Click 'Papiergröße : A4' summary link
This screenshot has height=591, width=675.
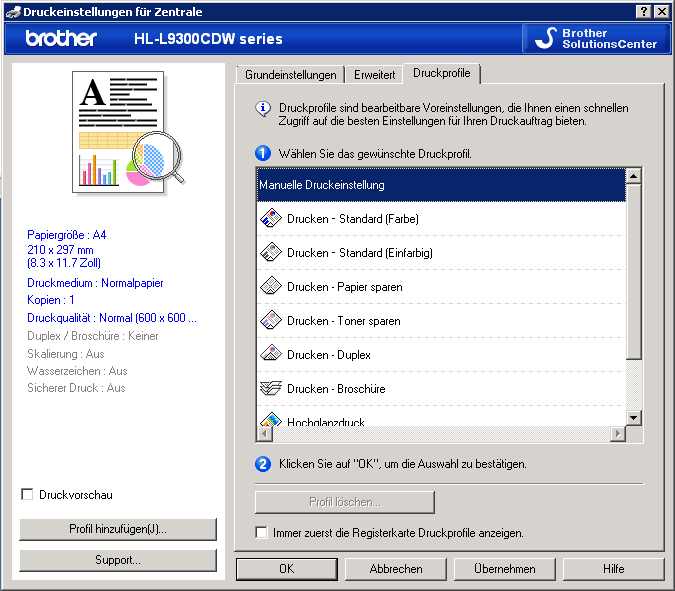[x=66, y=235]
